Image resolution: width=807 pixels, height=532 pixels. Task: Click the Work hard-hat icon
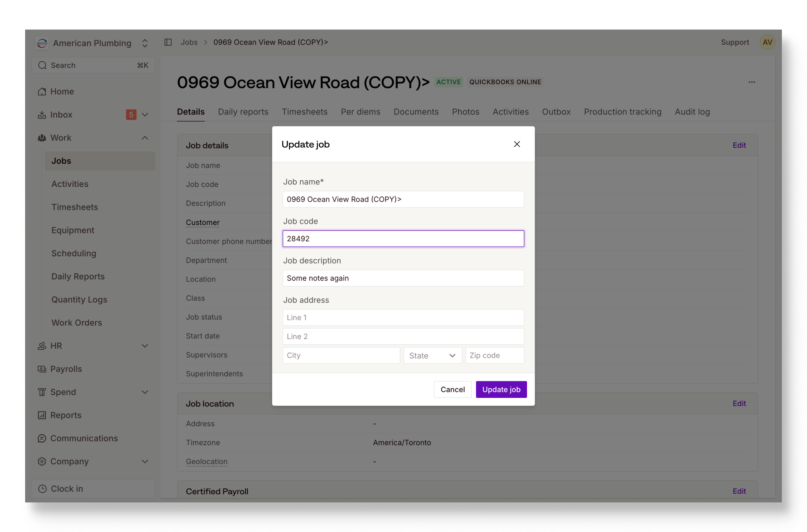(42, 138)
